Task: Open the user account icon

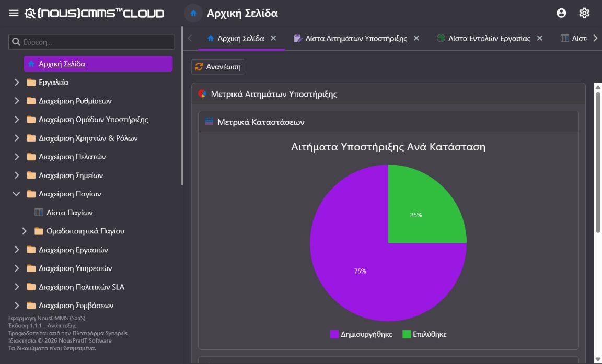Action: [x=561, y=13]
